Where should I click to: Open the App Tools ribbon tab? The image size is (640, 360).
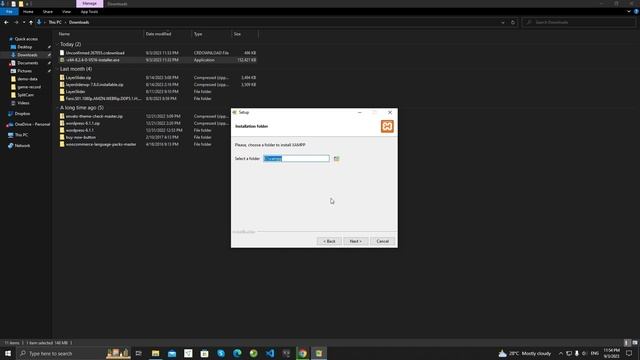(x=89, y=12)
